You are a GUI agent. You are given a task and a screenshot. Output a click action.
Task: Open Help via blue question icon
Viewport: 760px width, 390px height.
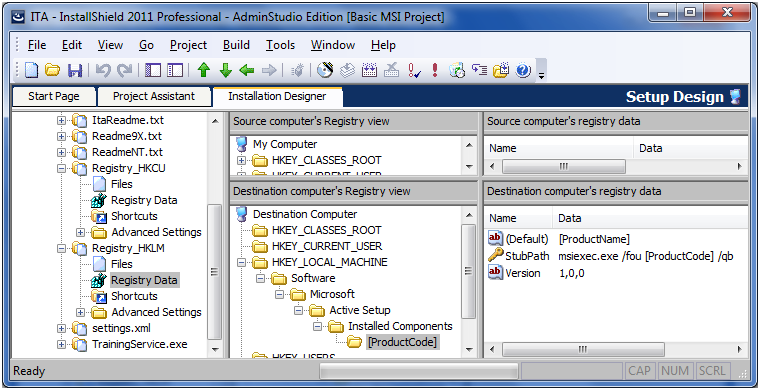pos(523,71)
